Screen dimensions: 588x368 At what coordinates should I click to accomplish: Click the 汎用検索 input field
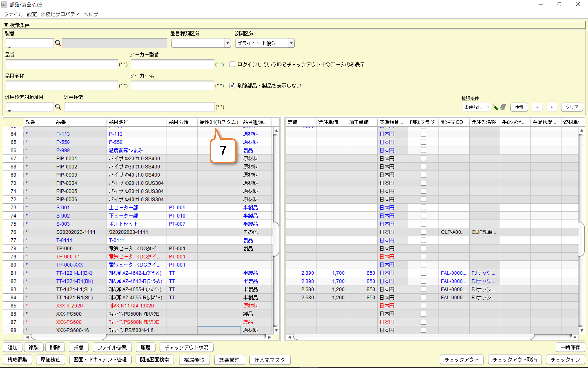139,107
